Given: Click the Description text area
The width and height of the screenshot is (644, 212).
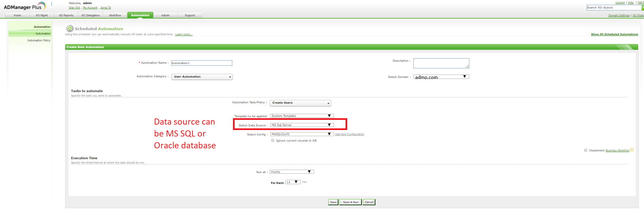Looking at the screenshot, I should click(441, 63).
